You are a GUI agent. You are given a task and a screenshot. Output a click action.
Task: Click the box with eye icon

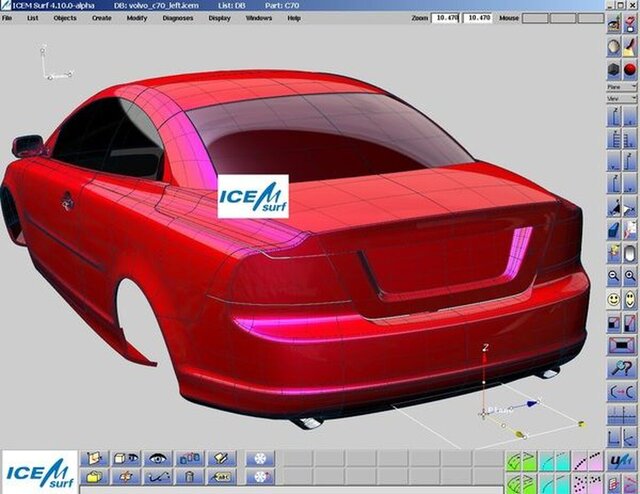(x=126, y=459)
